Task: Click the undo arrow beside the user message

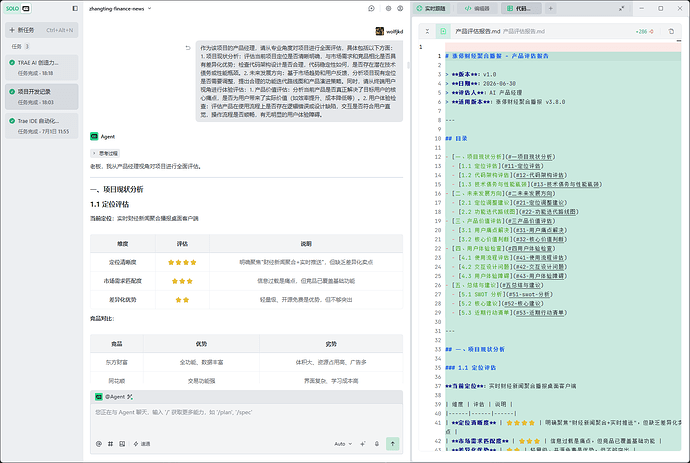Action: pyautogui.click(x=188, y=48)
